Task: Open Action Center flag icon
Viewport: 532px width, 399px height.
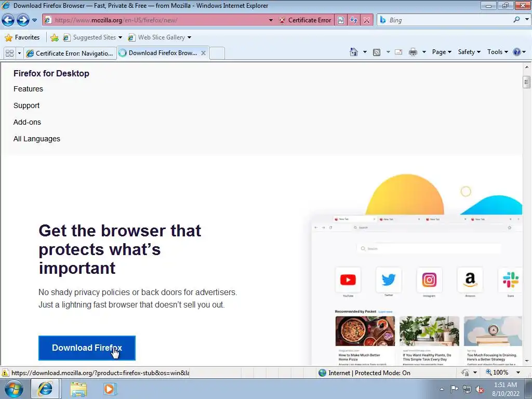Action: coord(454,389)
